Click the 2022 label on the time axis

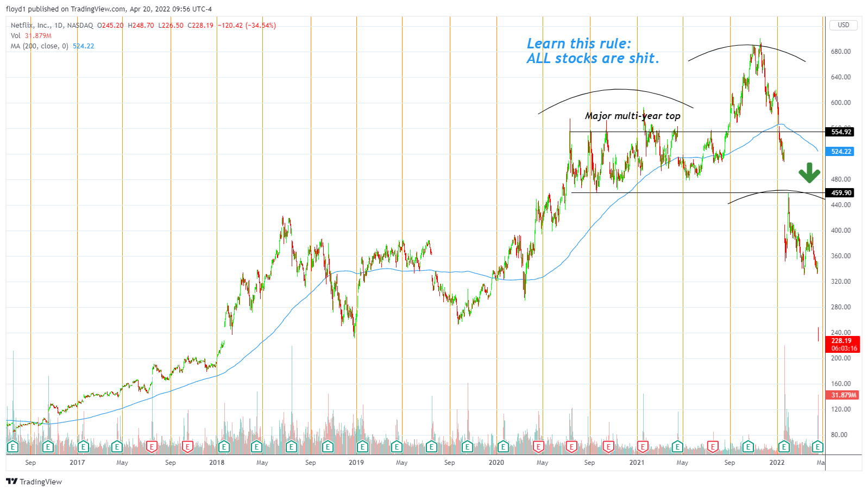click(777, 463)
